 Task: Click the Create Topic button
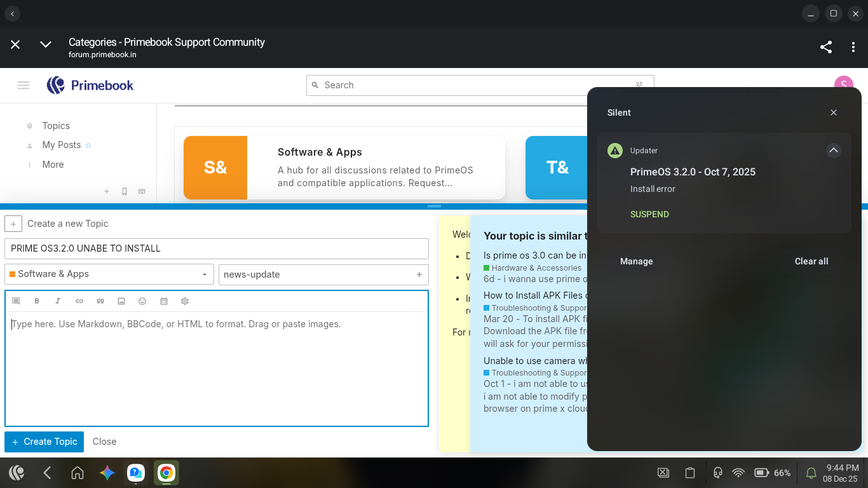(x=44, y=442)
